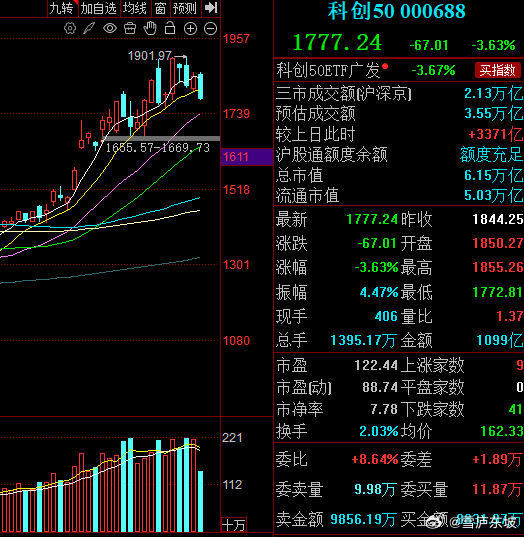Select the 昨收 value 1844.25
The height and width of the screenshot is (537, 524).
click(x=498, y=219)
